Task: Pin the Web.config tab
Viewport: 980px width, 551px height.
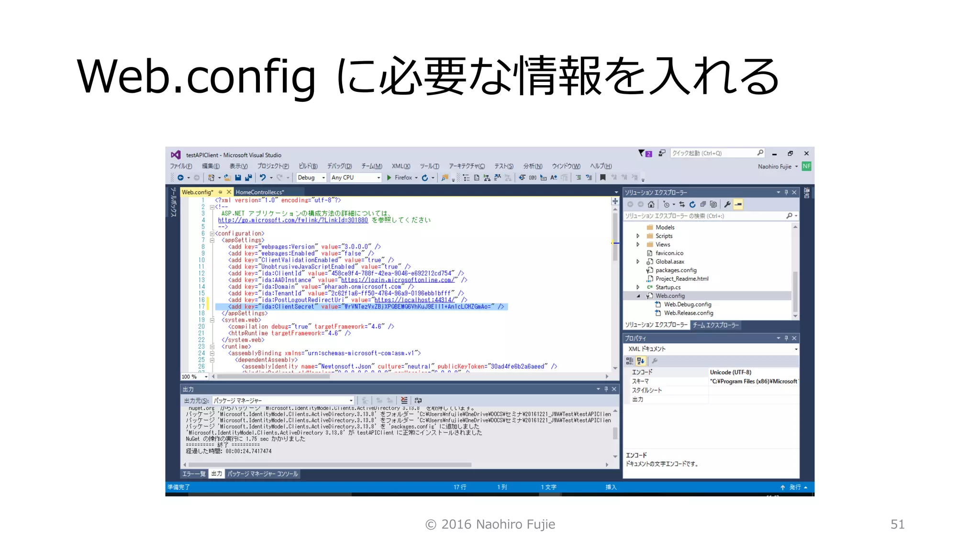Action: 221,192
